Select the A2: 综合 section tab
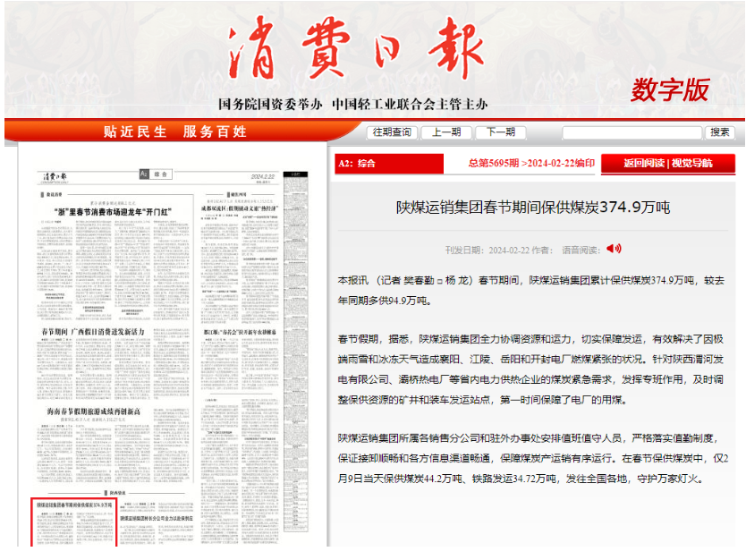This screenshot has width=746, height=560. pos(389,163)
